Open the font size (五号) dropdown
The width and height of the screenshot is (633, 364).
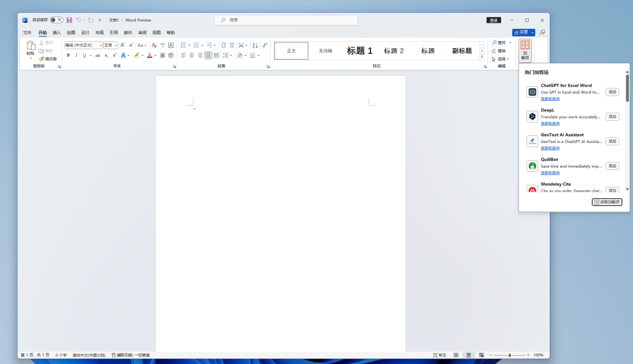pos(116,45)
